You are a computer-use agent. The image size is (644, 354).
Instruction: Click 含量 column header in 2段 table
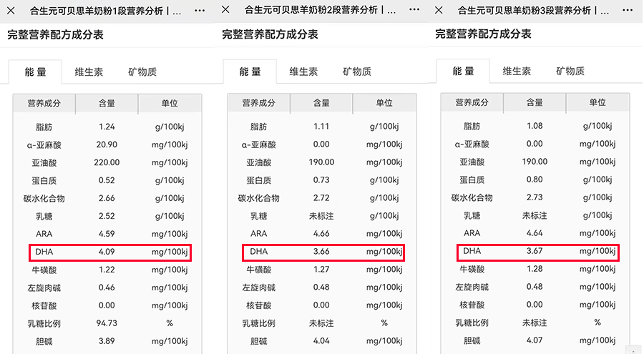(x=321, y=104)
